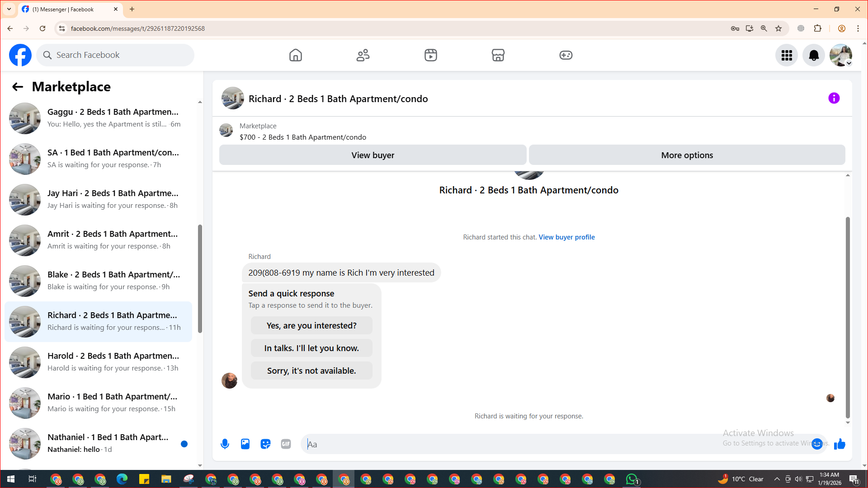The width and height of the screenshot is (868, 488).
Task: Click the listing thumbnail beside $700 listing
Action: click(226, 130)
